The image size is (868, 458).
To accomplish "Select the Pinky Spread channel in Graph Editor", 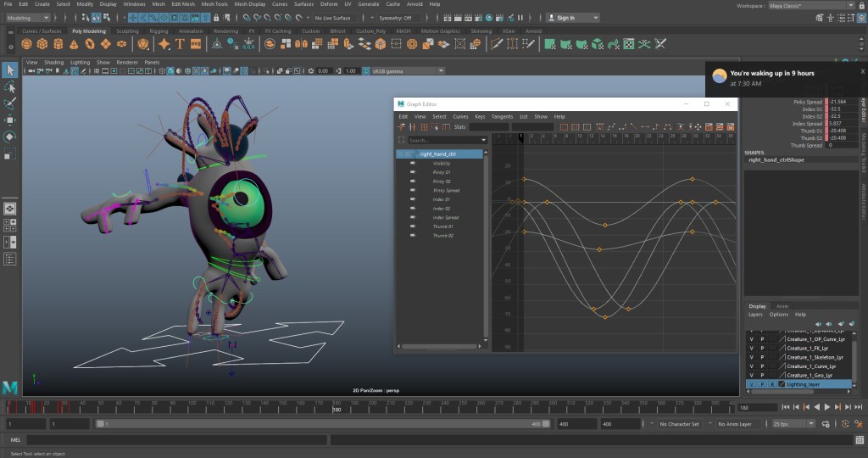I will pyautogui.click(x=446, y=190).
